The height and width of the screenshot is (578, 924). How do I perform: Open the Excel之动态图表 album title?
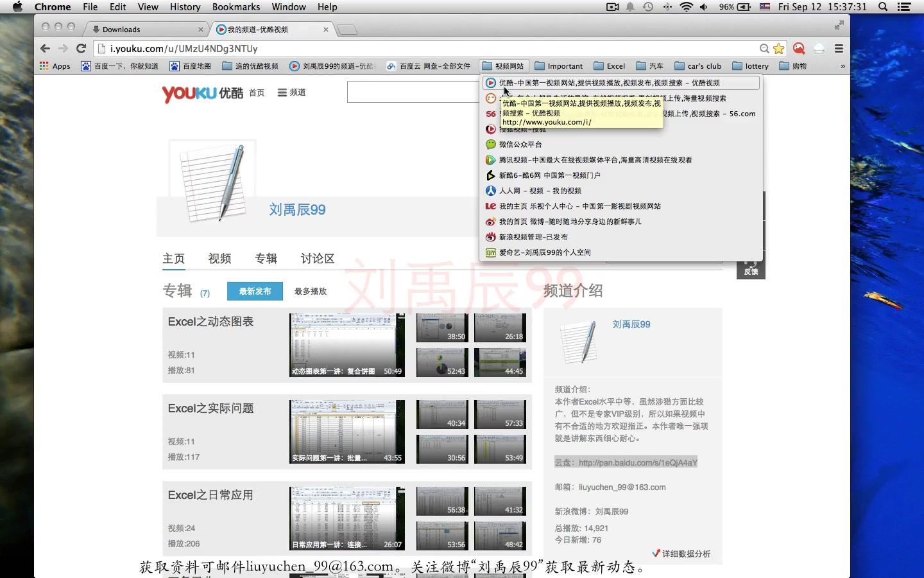(x=210, y=322)
